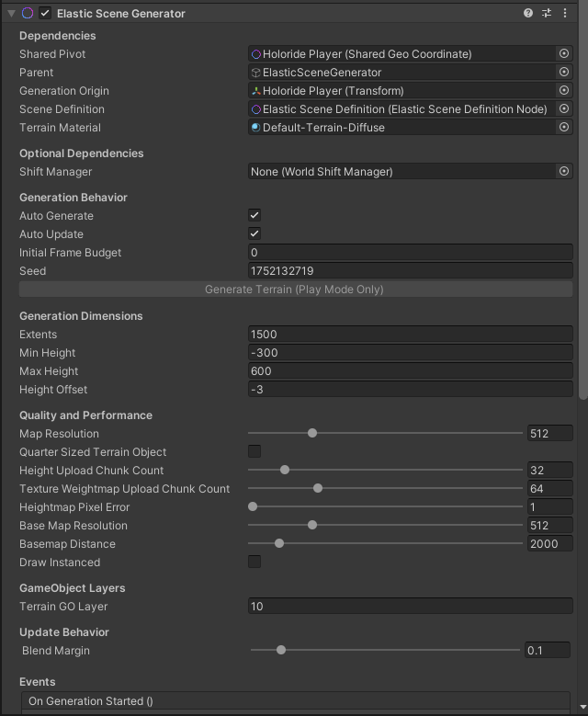Screen dimensions: 588x716
Task: Enable the Draw Instanced checkbox
Action: [x=254, y=562]
